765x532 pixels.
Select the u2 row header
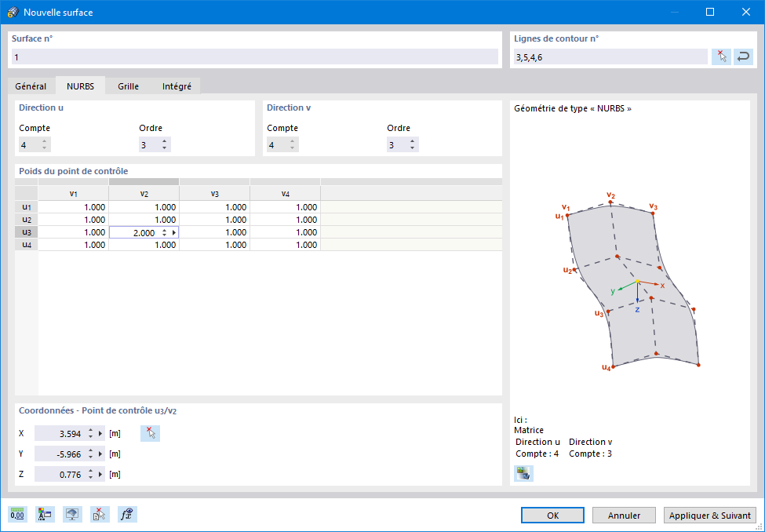[x=27, y=220]
